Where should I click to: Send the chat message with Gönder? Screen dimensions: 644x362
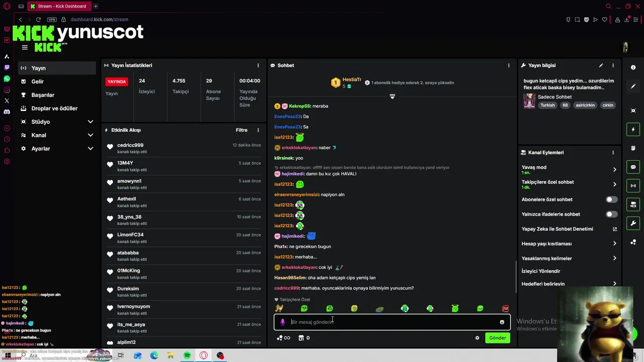(498, 338)
